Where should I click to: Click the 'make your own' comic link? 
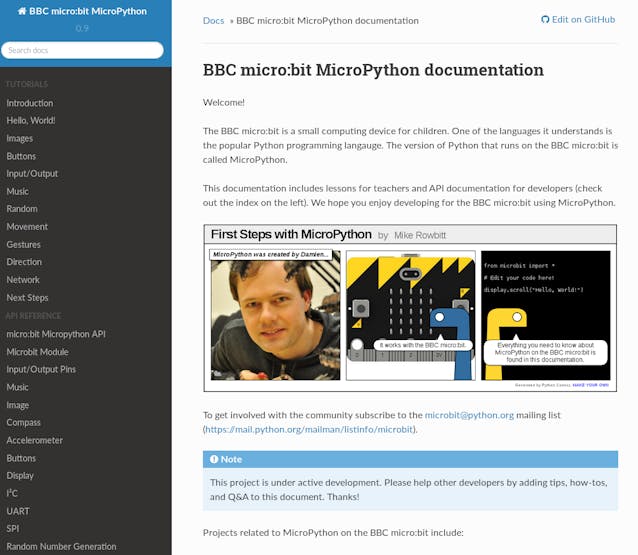click(590, 385)
